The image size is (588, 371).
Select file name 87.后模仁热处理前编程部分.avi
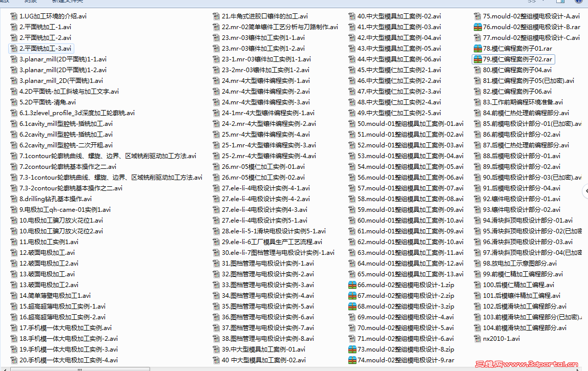(x=526, y=145)
